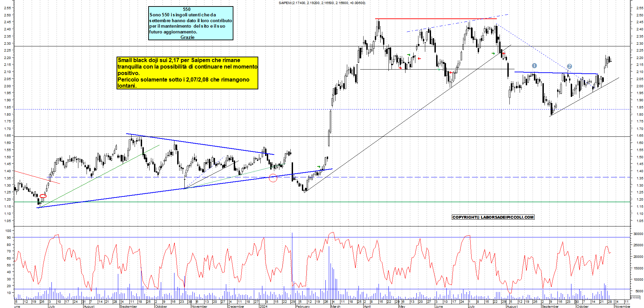Click the 10000 volume scale label
This screenshot has width=644, height=308.
pos(638,280)
